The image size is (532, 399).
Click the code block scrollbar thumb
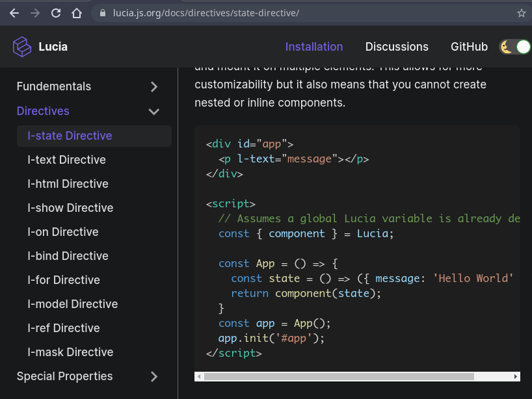click(339, 377)
